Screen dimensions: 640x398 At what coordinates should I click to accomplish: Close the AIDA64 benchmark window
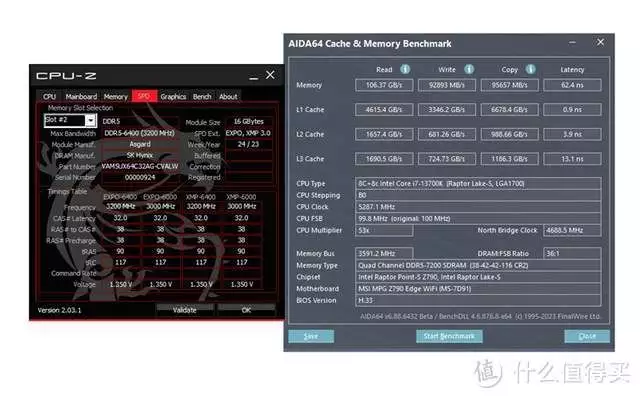click(x=600, y=42)
